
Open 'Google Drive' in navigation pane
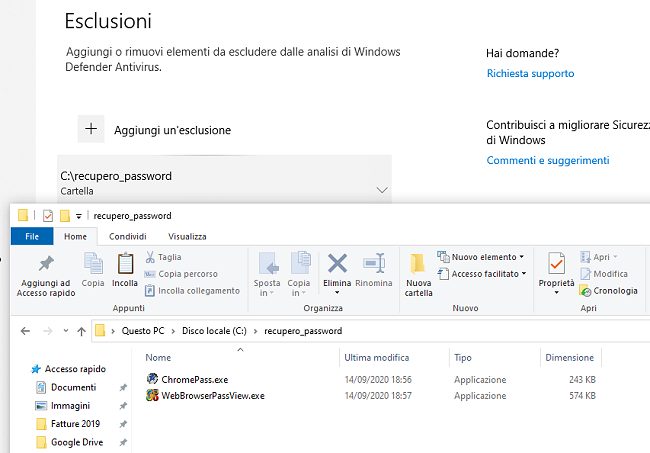[x=77, y=442]
